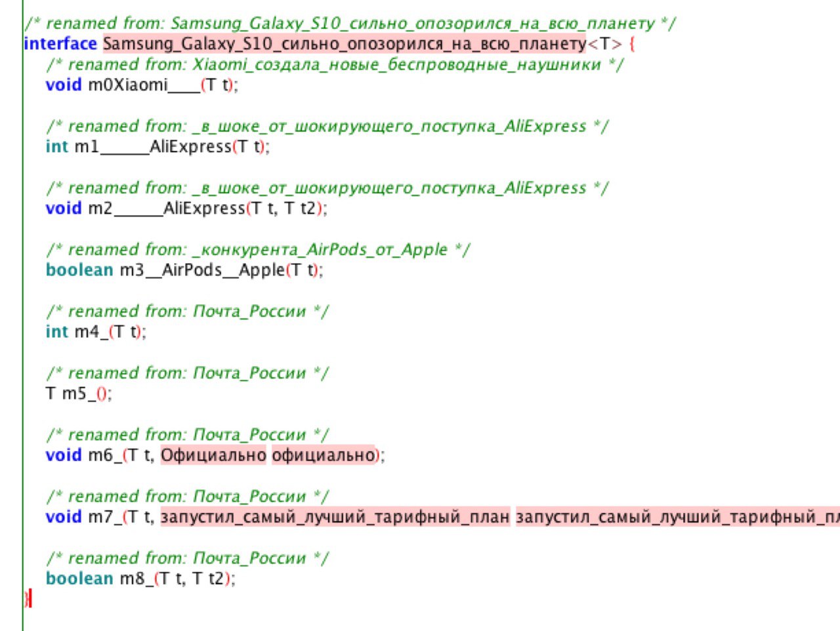Click the t2 parameter in m8_
The height and width of the screenshot is (631, 840).
click(217, 579)
